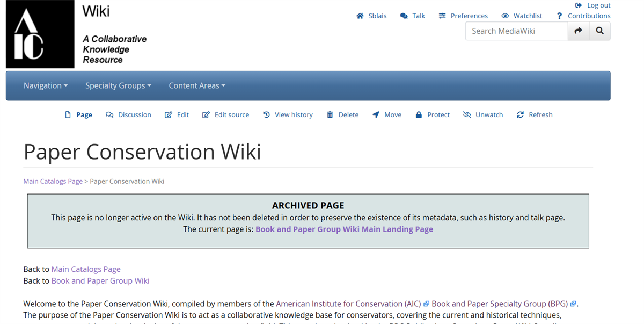Open American Institute for Conservation (AIC) link
Screen dimensions: 644x324
(x=349, y=304)
